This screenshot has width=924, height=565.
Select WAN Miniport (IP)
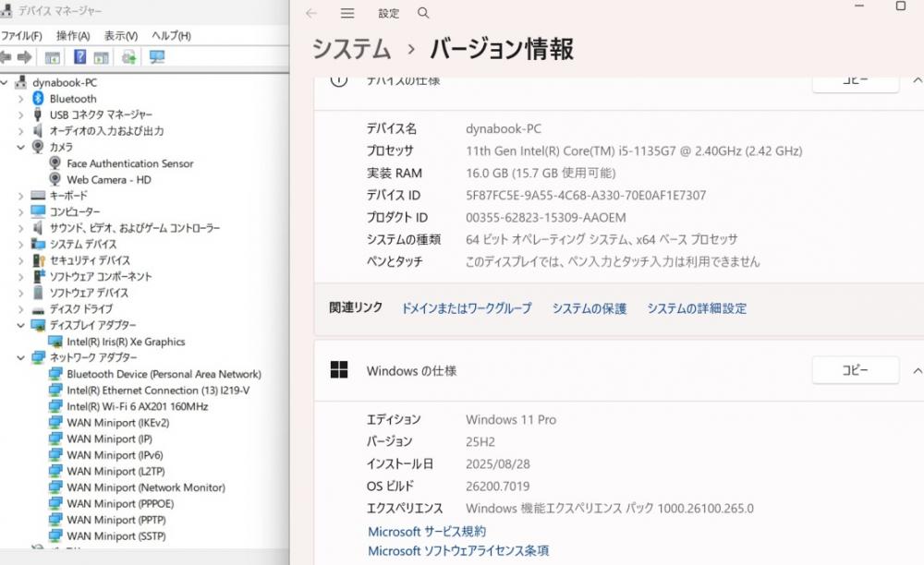point(110,439)
